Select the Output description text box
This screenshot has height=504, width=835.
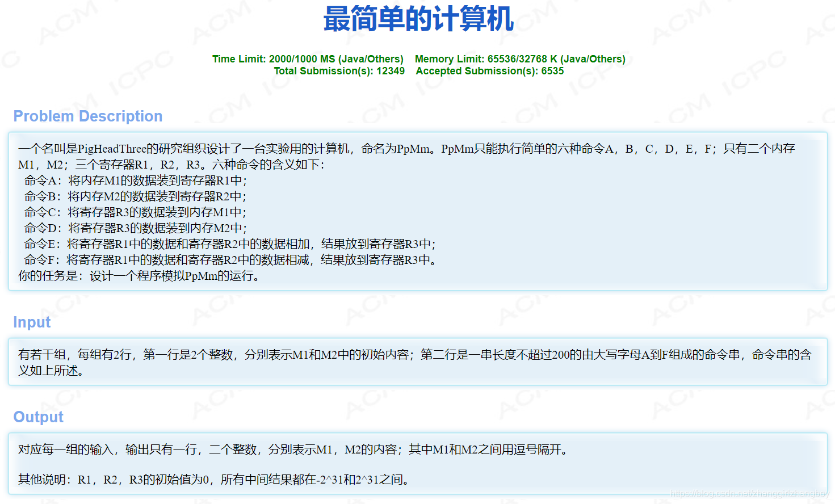[417, 463]
